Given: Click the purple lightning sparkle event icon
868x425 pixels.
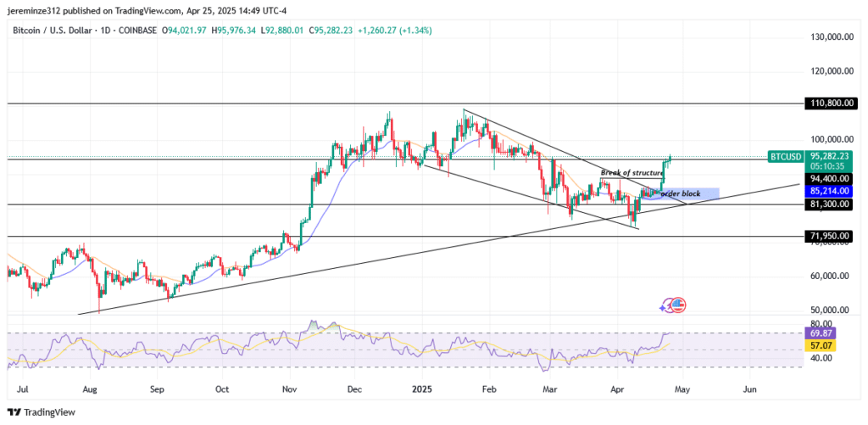Looking at the screenshot, I should tap(668, 306).
